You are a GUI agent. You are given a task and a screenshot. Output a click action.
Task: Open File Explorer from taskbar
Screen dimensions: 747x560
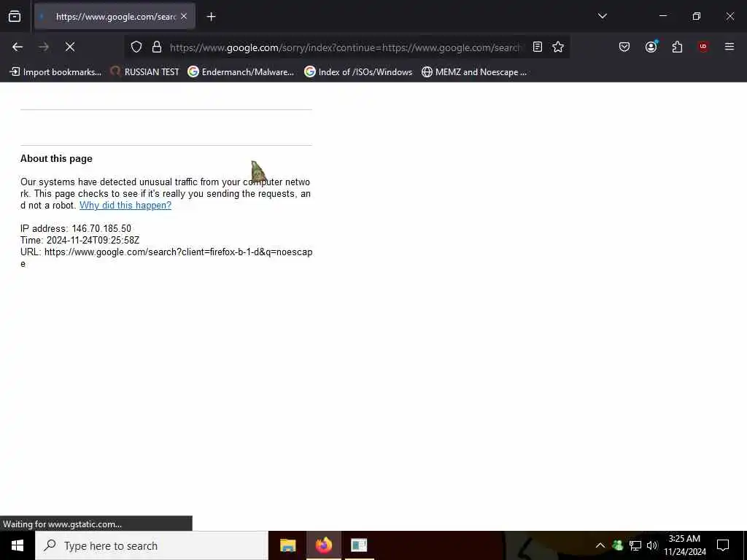click(287, 545)
